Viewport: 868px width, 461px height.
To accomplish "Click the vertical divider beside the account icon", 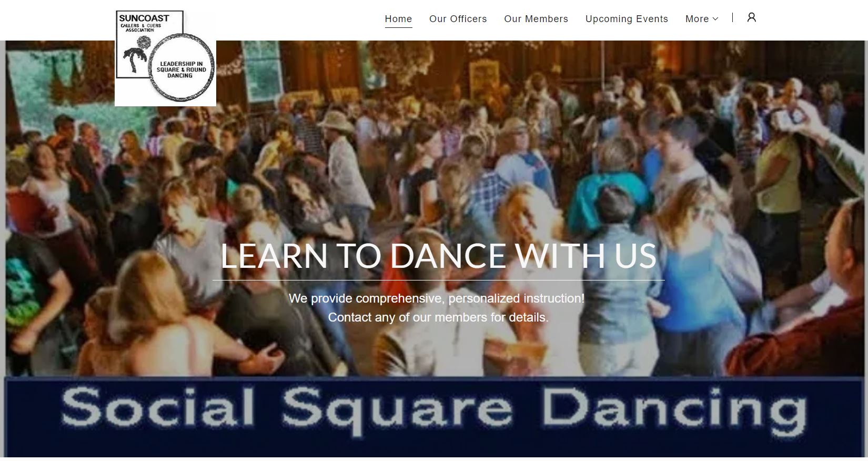I will 732,18.
